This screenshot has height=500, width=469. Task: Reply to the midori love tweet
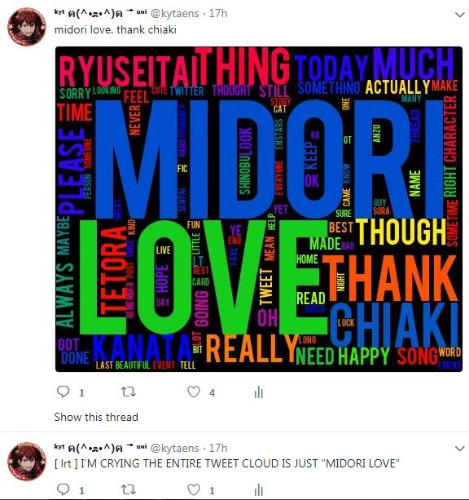63,392
